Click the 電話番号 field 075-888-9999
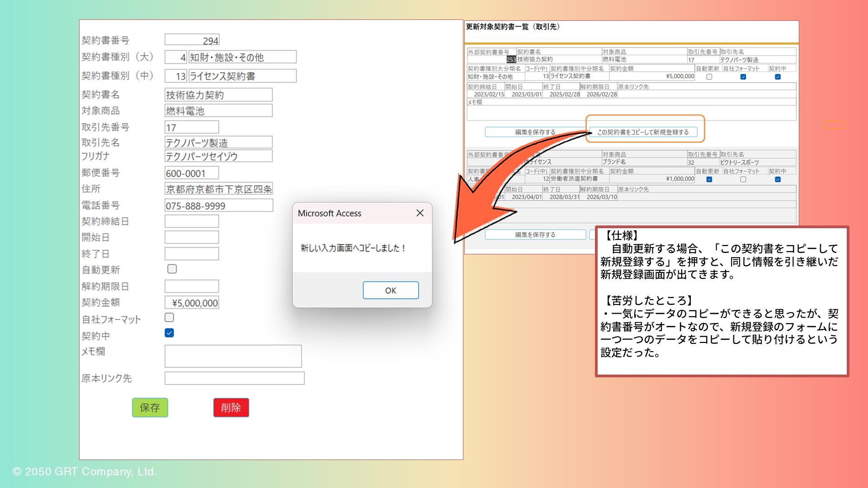 [x=218, y=206]
